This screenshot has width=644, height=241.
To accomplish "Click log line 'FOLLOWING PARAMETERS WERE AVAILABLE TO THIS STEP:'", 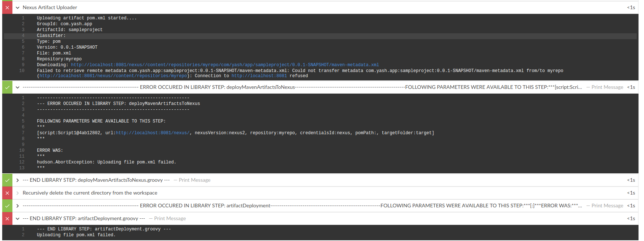I will [x=101, y=121].
